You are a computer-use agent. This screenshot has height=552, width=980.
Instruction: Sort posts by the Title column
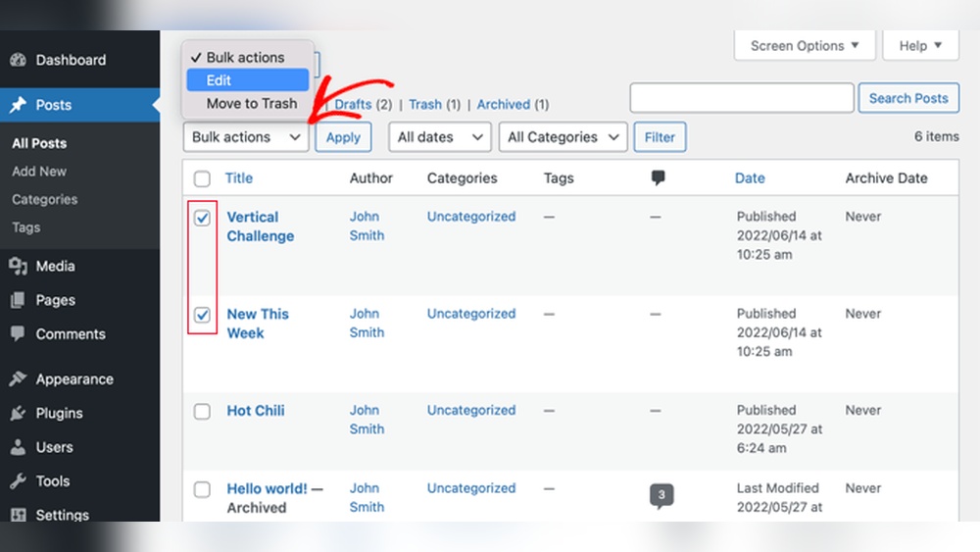pyautogui.click(x=239, y=178)
